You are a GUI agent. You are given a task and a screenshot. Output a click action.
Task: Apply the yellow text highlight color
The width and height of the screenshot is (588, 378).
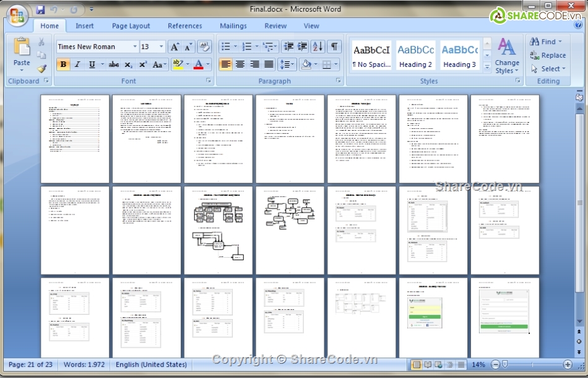click(x=178, y=64)
